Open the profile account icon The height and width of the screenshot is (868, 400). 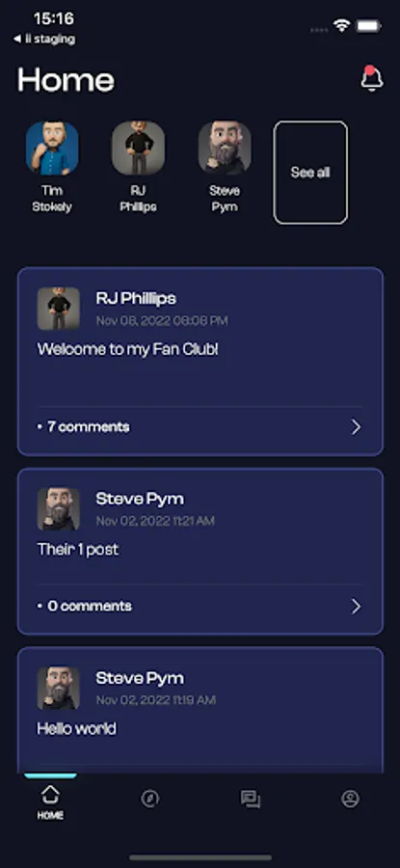point(350,799)
